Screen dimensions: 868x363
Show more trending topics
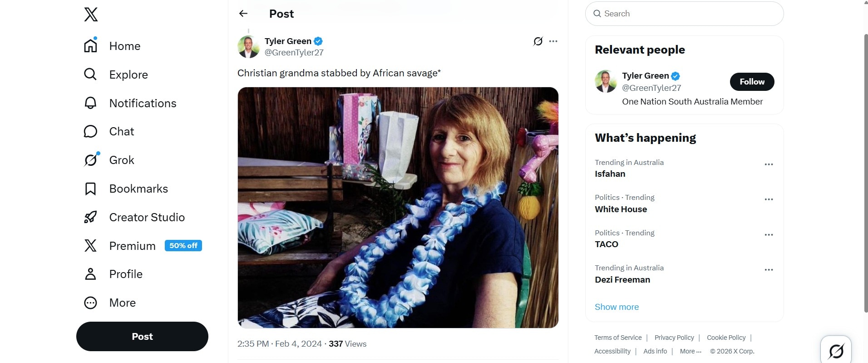[616, 307]
